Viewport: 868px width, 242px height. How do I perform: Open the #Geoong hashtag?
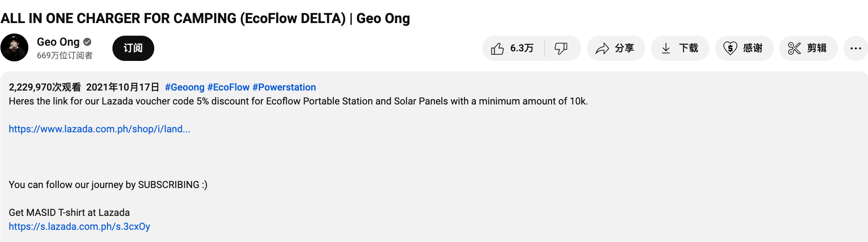click(x=184, y=87)
